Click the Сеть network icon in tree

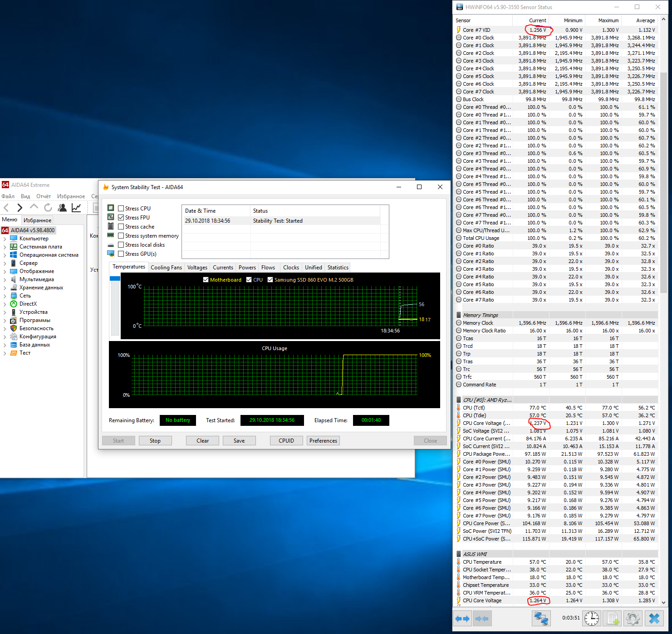[14, 296]
